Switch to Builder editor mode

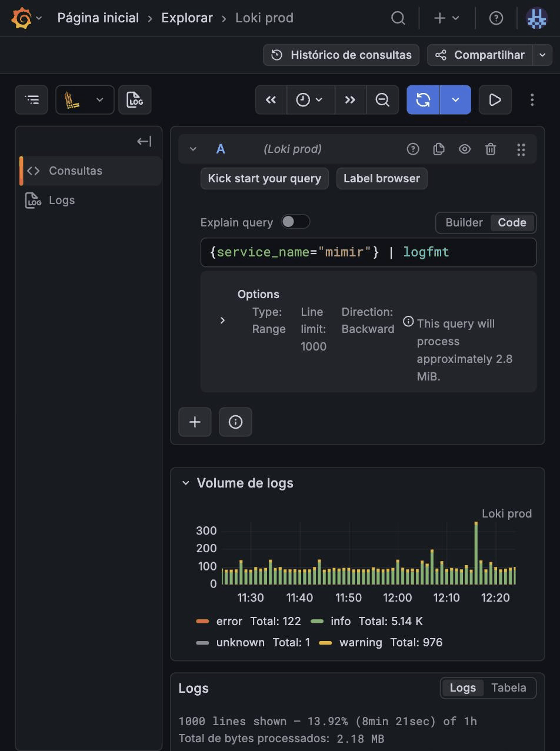click(x=464, y=222)
